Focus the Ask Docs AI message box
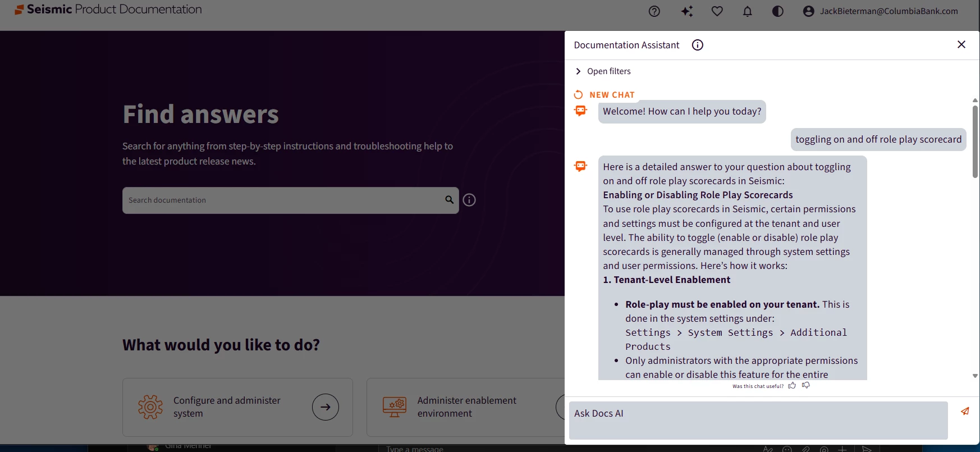The width and height of the screenshot is (980, 452). [x=758, y=420]
